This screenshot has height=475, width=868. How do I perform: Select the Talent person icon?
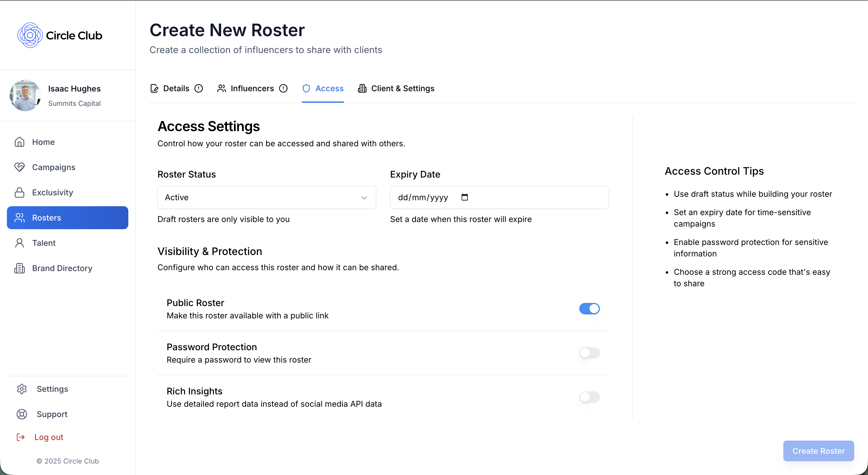click(20, 243)
